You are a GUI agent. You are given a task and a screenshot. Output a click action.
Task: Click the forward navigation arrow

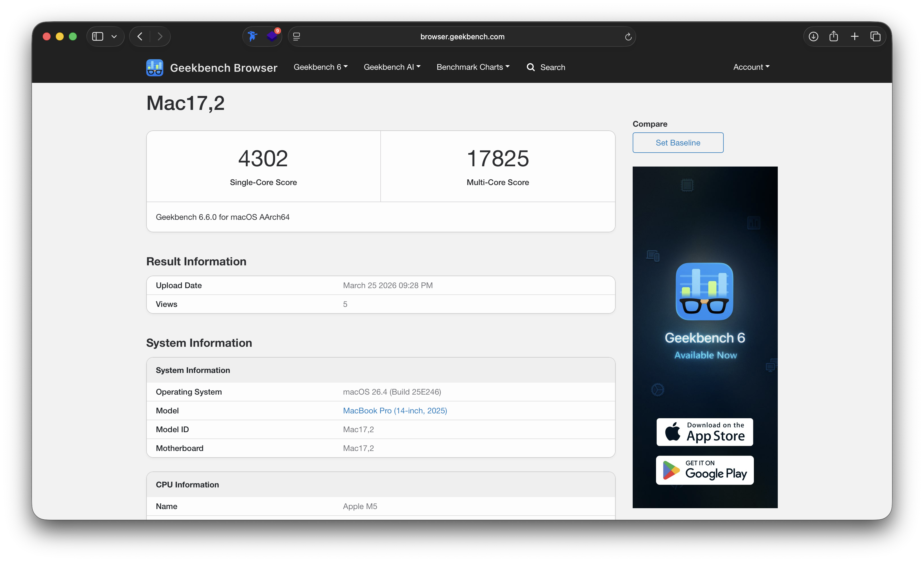click(160, 36)
